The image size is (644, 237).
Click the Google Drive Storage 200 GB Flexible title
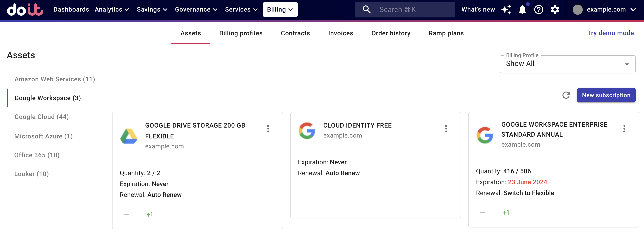pos(195,131)
